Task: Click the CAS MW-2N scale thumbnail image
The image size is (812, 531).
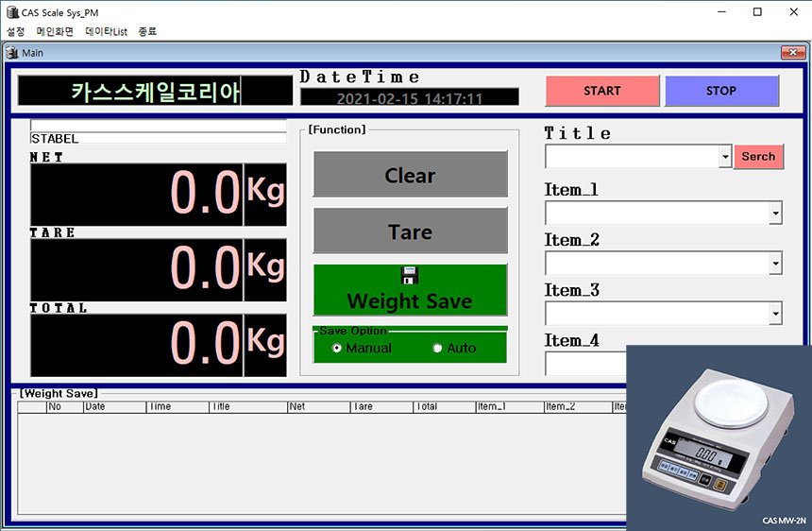Action: point(719,437)
